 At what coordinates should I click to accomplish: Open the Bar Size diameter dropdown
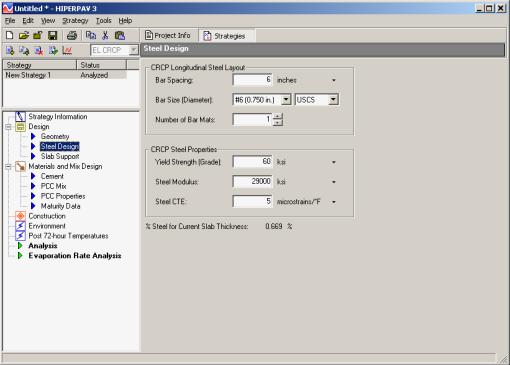click(286, 100)
